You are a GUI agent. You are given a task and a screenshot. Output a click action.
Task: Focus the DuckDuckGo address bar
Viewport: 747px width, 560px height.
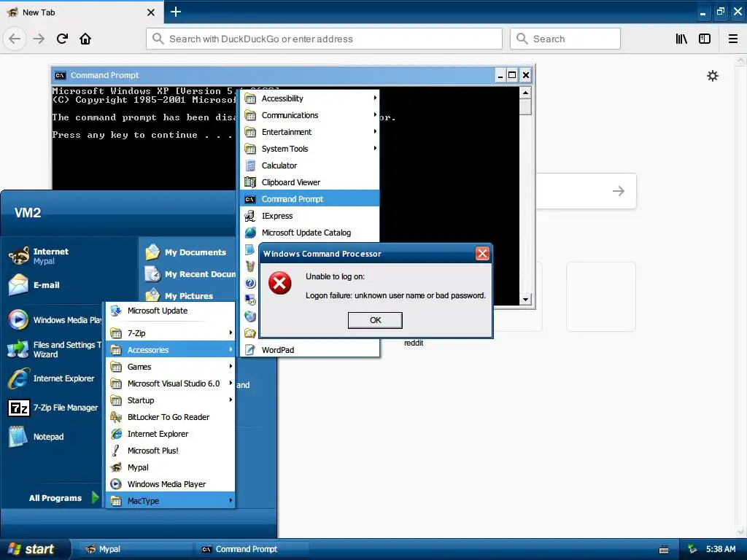tap(324, 39)
